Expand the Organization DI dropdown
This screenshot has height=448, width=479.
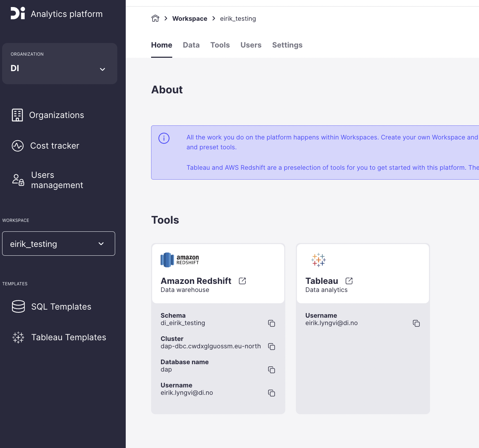(60, 64)
